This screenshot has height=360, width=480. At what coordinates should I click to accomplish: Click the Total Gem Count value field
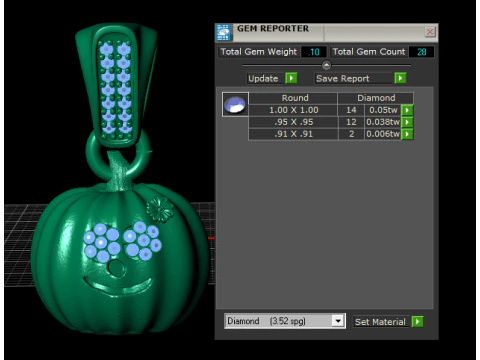421,52
